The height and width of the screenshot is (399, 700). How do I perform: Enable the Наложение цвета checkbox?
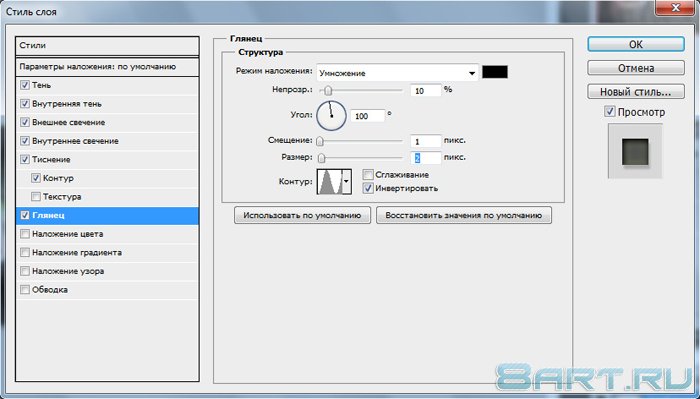pos(25,234)
